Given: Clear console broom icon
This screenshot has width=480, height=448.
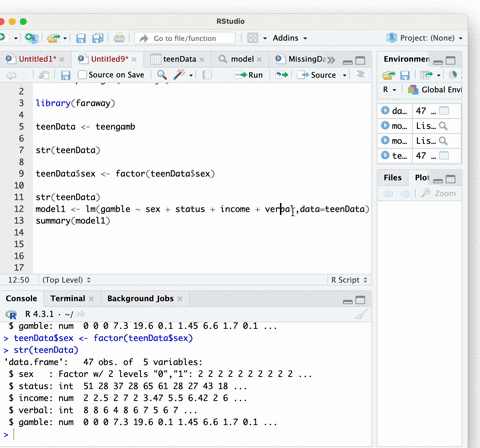Looking at the screenshot, I should coord(361,314).
